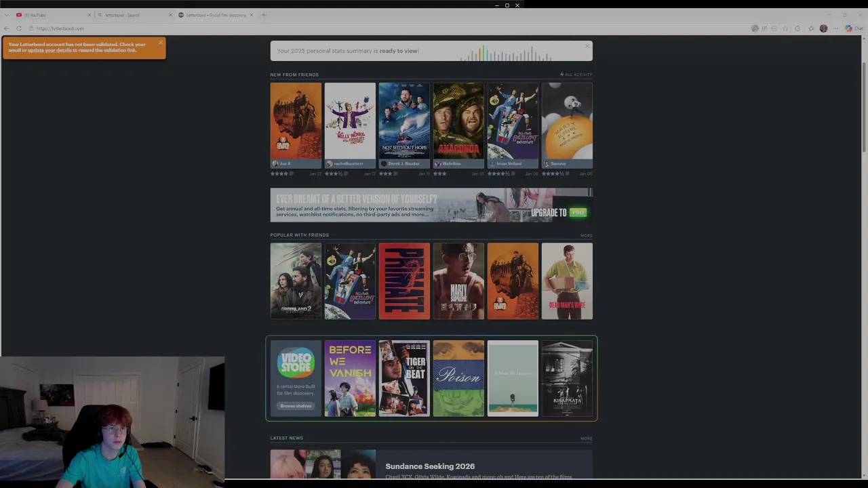Open Greenland 2 poster in Popular With Friends
This screenshot has width=868, height=488.
296,281
